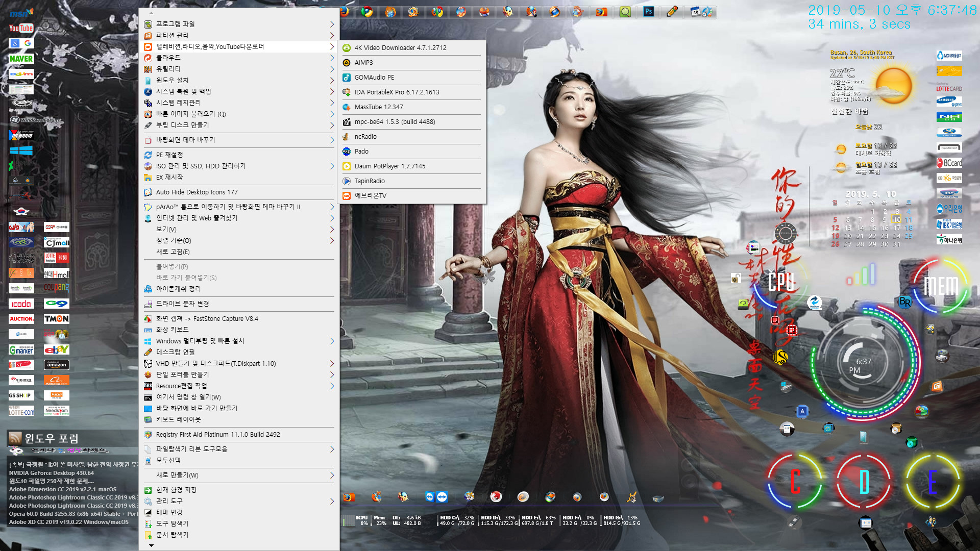Expand the 프로그램 파일 submenu arrow

tap(332, 24)
